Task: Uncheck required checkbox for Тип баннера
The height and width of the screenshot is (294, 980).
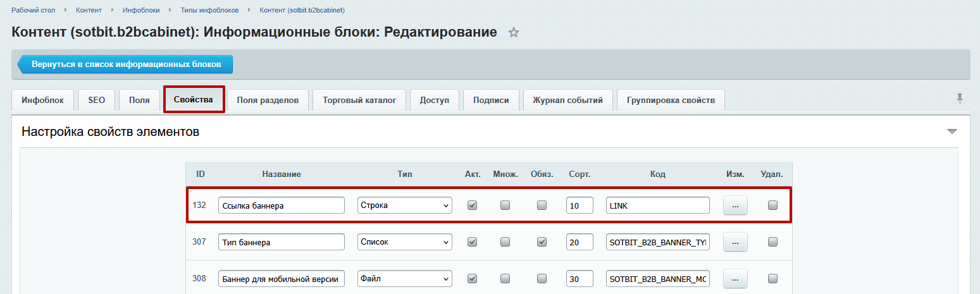Action: tap(542, 242)
